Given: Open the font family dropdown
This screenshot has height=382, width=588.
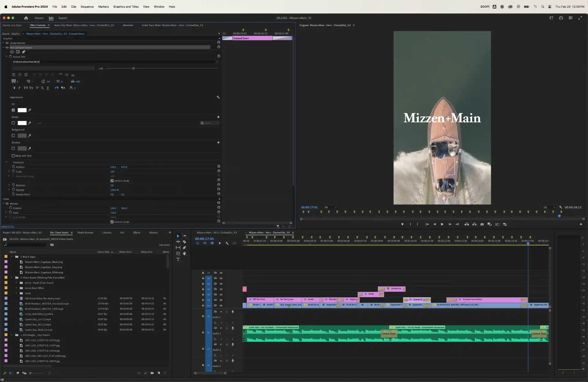Looking at the screenshot, I should pos(115,62).
